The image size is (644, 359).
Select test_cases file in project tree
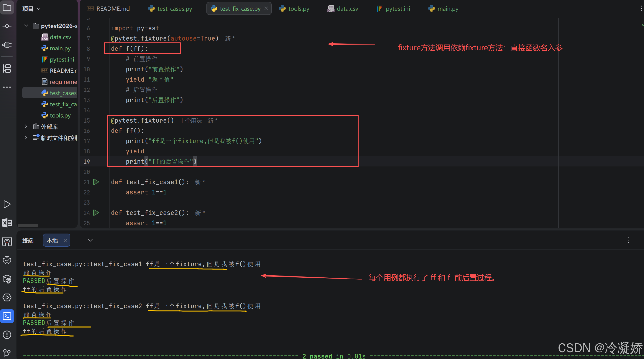point(50,93)
